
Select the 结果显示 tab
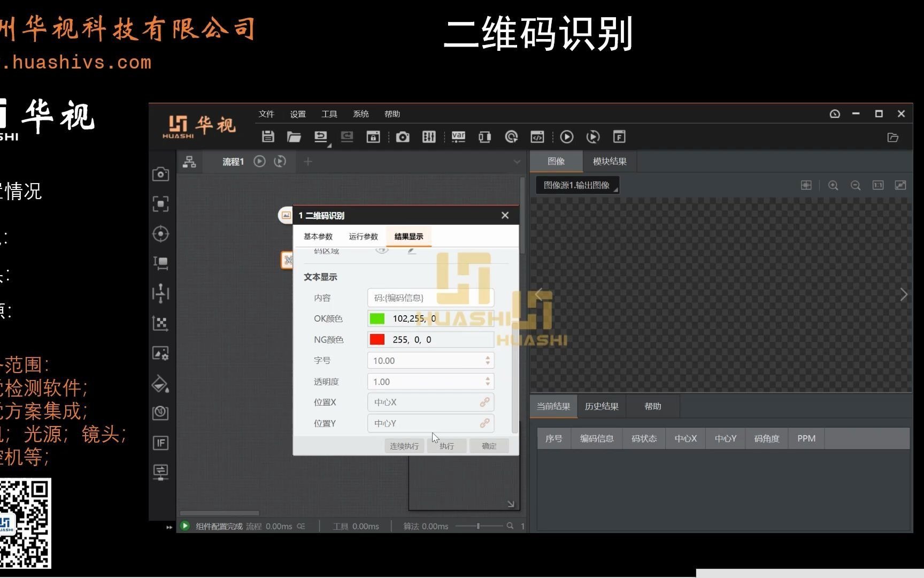click(409, 237)
